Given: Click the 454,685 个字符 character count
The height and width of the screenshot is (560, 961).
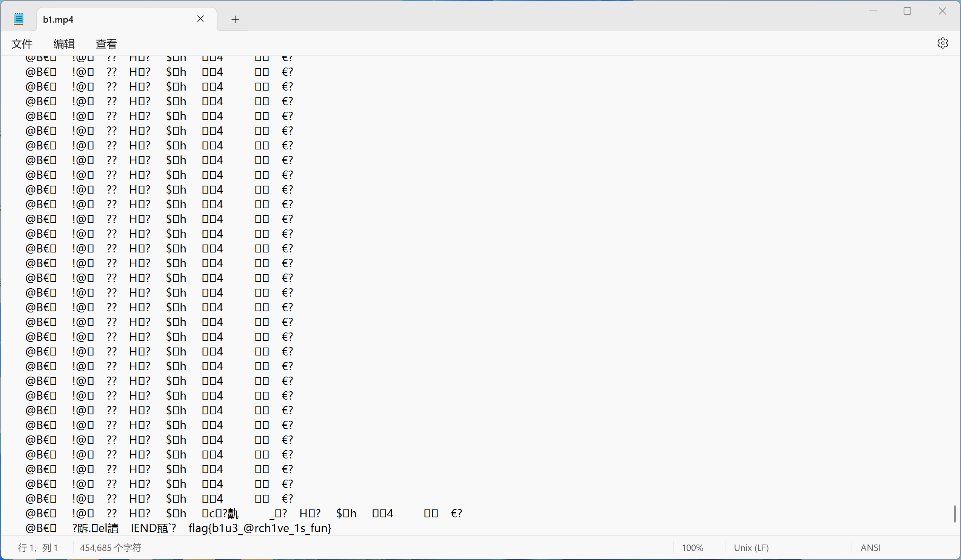Looking at the screenshot, I should [110, 548].
